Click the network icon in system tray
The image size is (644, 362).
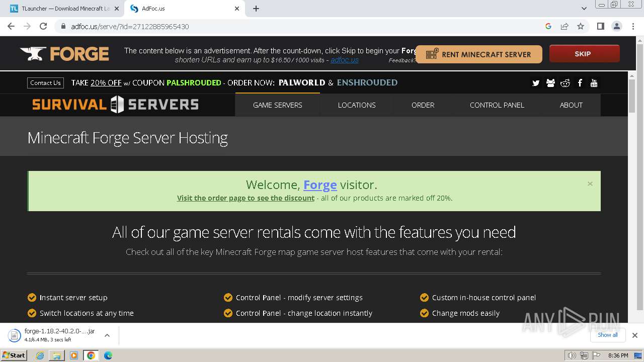pos(584,355)
